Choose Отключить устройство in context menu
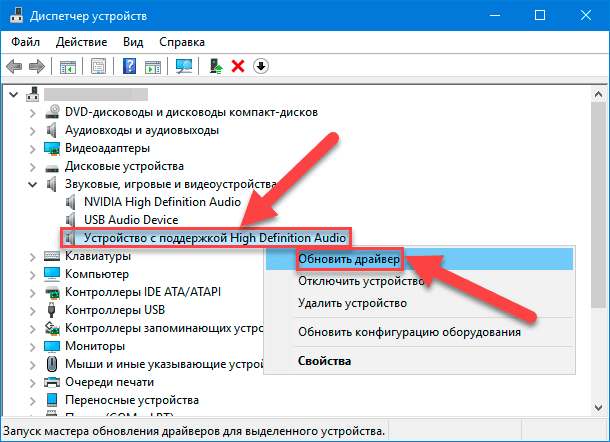Viewport: 610px width, 442px height. [419, 281]
